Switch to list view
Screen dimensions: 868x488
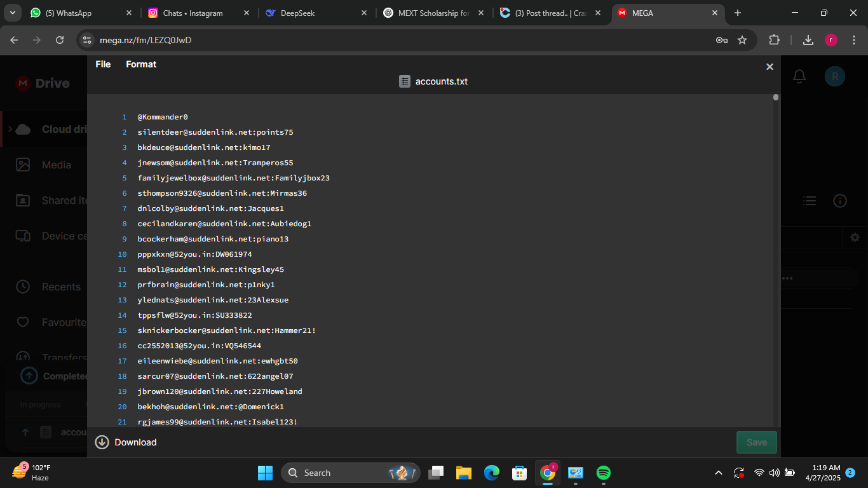(x=810, y=200)
